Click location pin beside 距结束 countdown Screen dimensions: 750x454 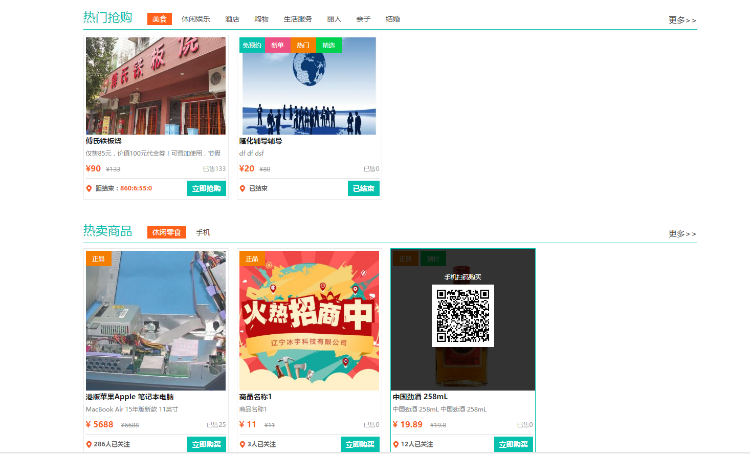pyautogui.click(x=89, y=188)
